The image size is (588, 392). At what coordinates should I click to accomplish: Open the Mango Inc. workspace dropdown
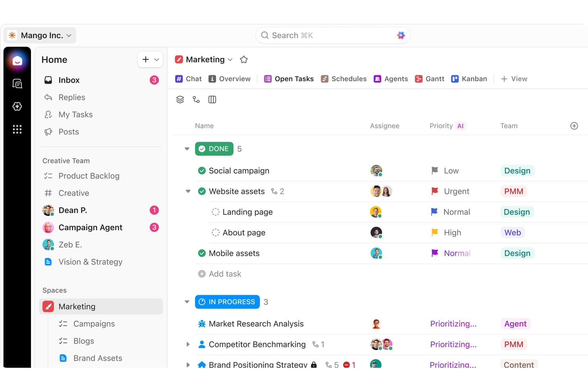click(x=40, y=35)
